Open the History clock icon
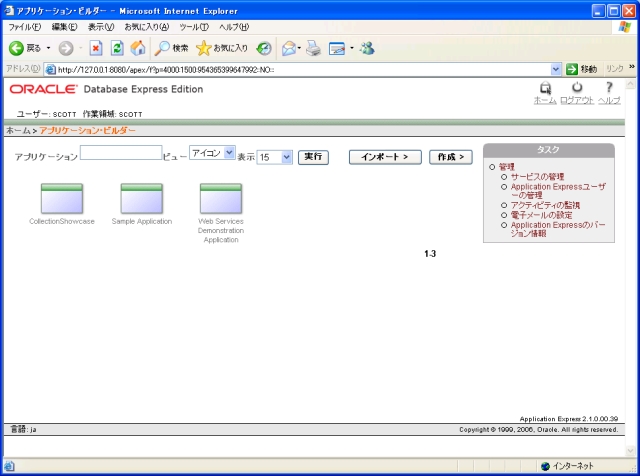Image resolution: width=640 pixels, height=476 pixels. coord(264,48)
